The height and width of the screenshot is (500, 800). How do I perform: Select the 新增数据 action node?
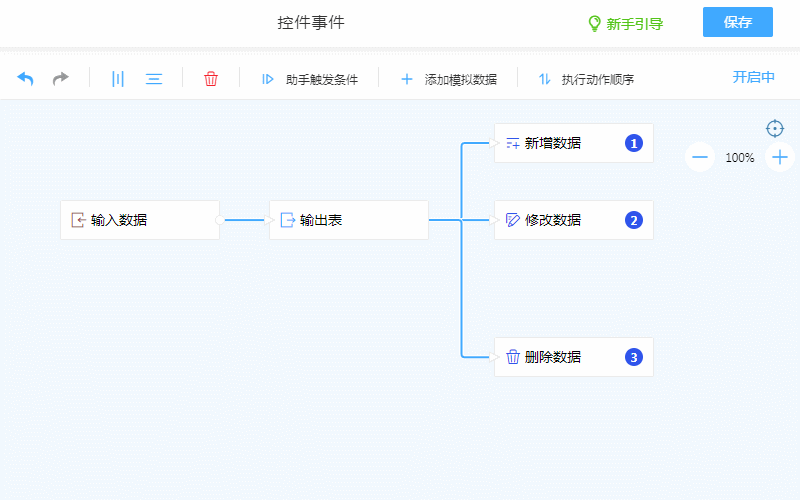point(573,143)
